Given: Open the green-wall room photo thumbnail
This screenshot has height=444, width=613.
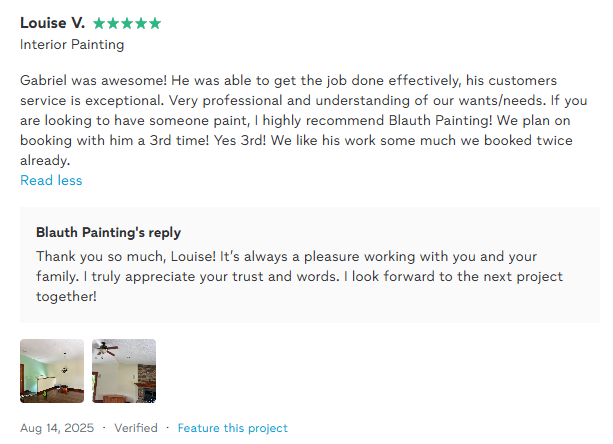Looking at the screenshot, I should click(52, 371).
